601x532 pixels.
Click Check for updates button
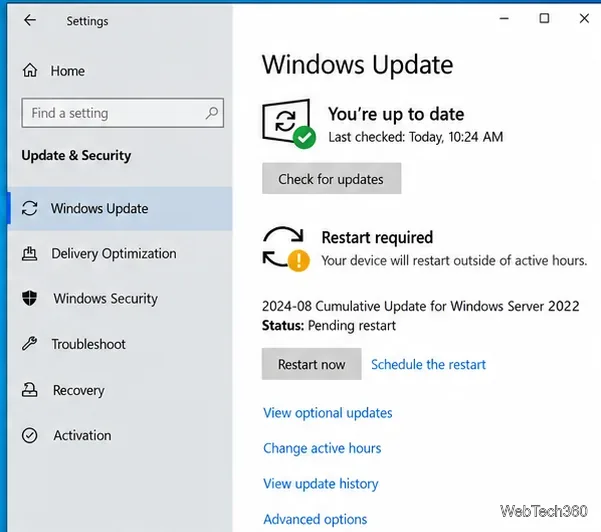click(332, 179)
